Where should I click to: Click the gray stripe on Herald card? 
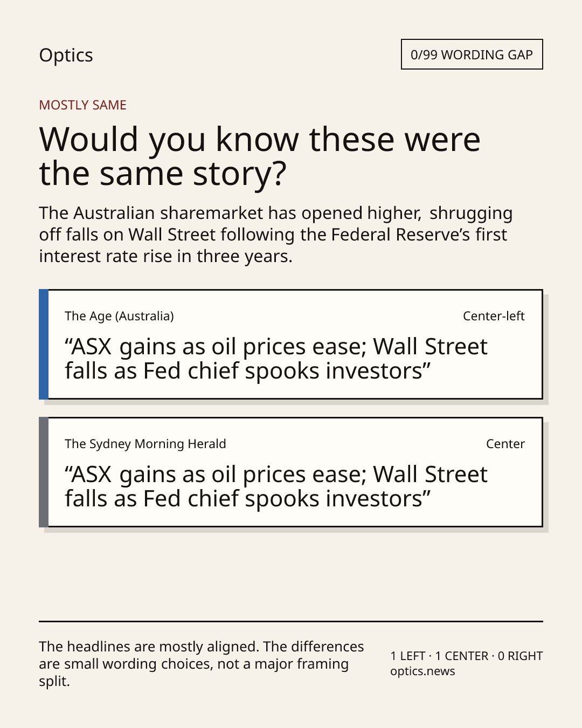click(44, 472)
